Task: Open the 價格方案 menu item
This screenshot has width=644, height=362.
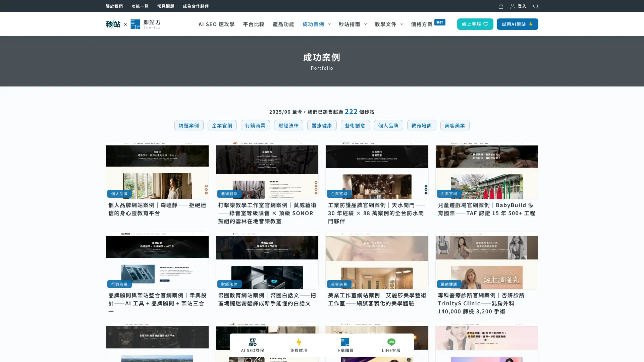Action: point(422,24)
